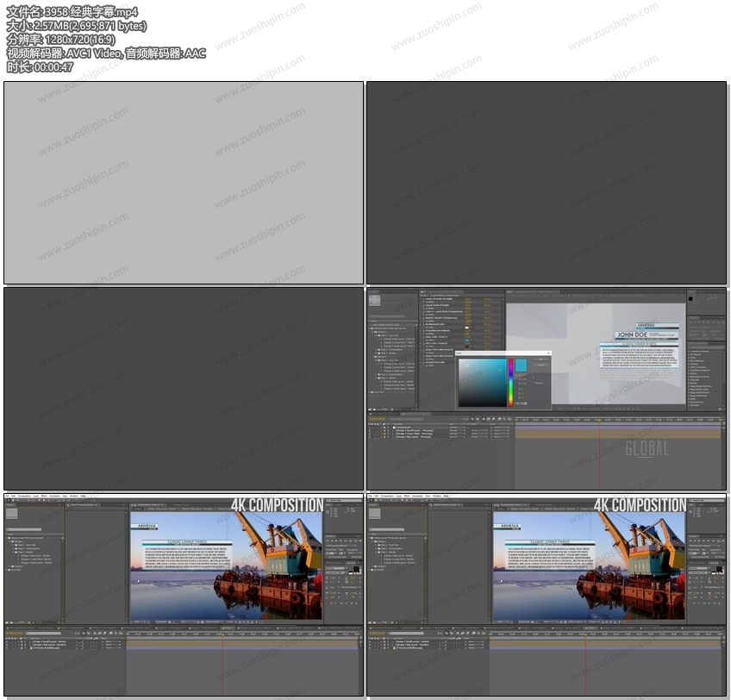Select the Selection tool in the lower-left frame toolbar

pyautogui.click(x=8, y=501)
